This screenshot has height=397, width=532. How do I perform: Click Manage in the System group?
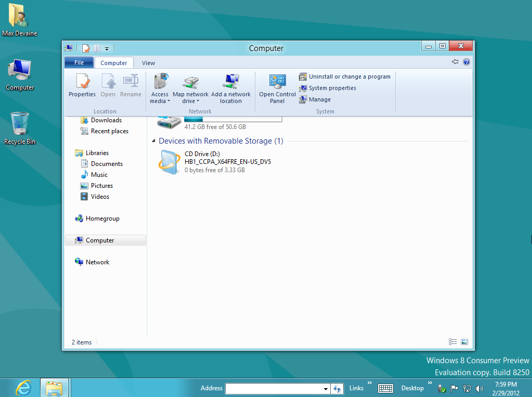click(315, 99)
